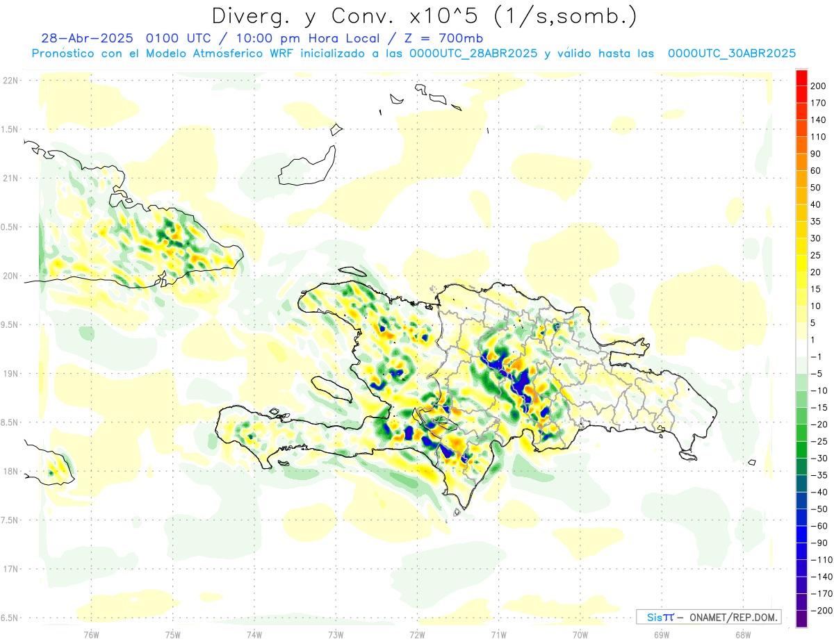Screen dimensions: 834x644
Task: Click the '76W' longitude label
Action: click(91, 635)
